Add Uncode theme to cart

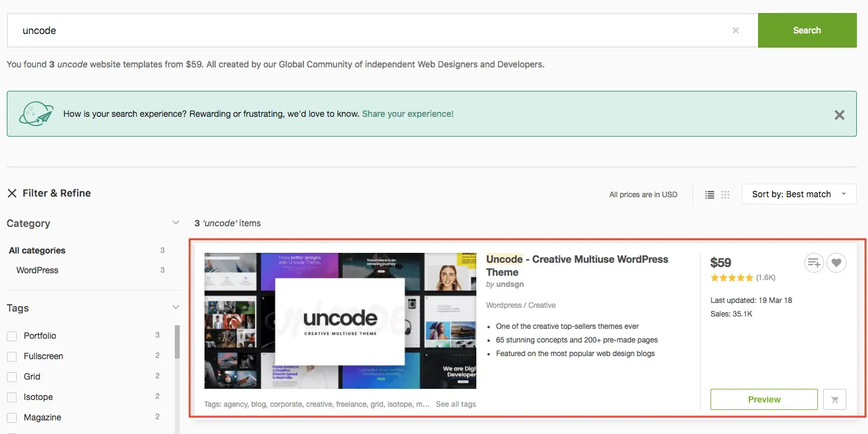point(835,399)
